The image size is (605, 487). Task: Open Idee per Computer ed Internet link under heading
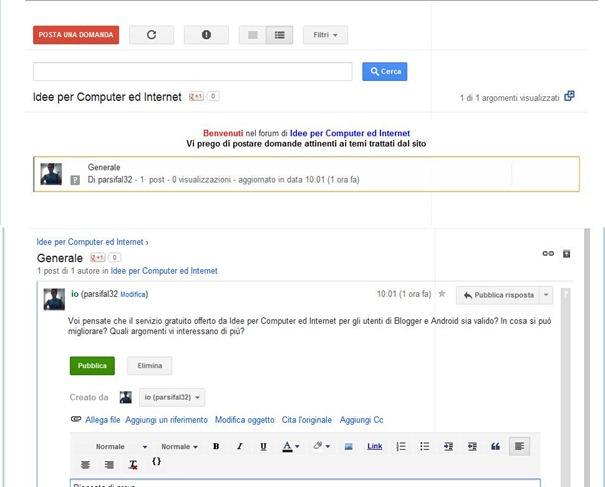point(164,271)
